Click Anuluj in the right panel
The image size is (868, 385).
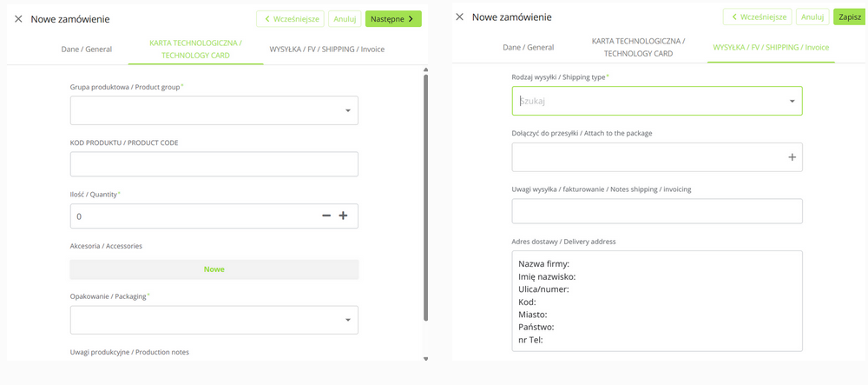tap(812, 17)
